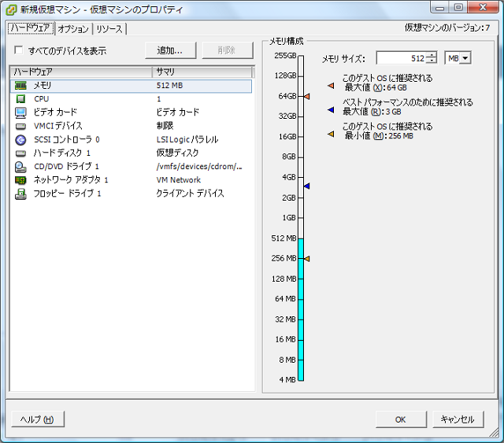Switch to the options (オプション) tab

pos(73,29)
